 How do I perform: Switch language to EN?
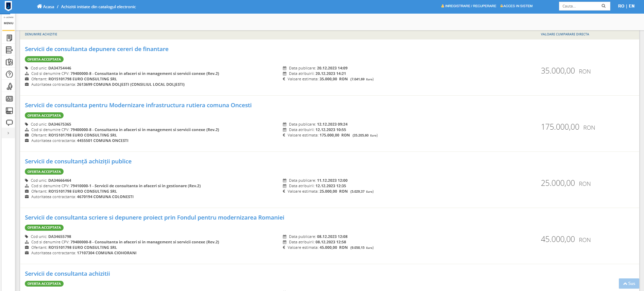pos(632,6)
